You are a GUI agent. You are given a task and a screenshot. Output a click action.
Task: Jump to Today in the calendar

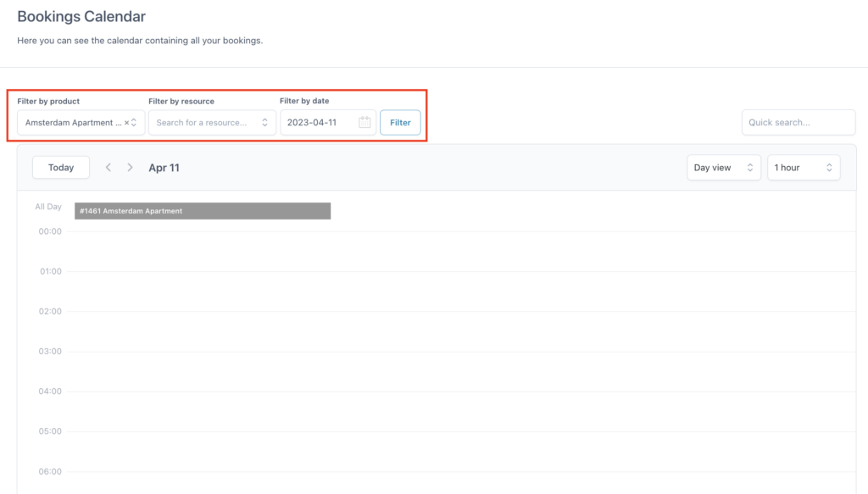pyautogui.click(x=61, y=168)
